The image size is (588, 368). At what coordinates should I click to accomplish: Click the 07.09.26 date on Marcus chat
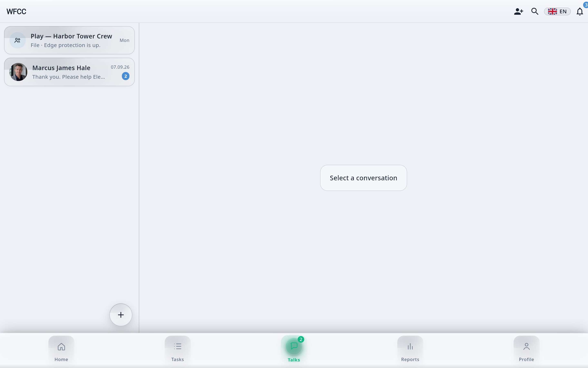[x=120, y=67]
